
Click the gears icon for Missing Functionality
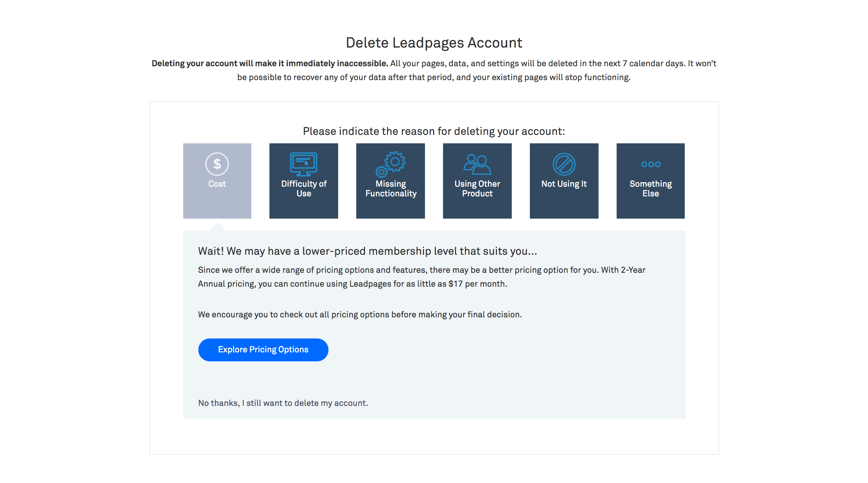coord(391,164)
